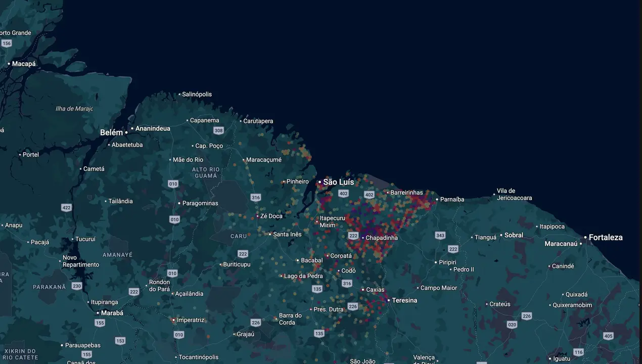The width and height of the screenshot is (642, 364).
Task: Click the 116 highway shield
Action: click(579, 352)
